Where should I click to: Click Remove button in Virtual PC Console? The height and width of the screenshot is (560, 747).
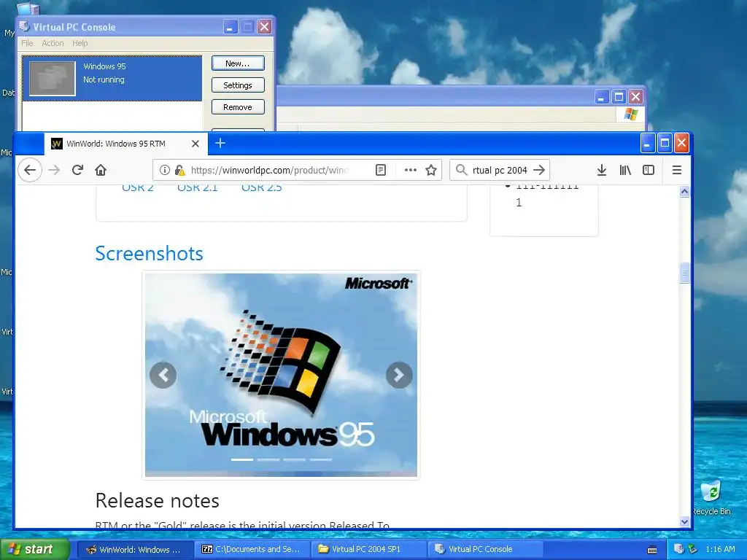238,107
